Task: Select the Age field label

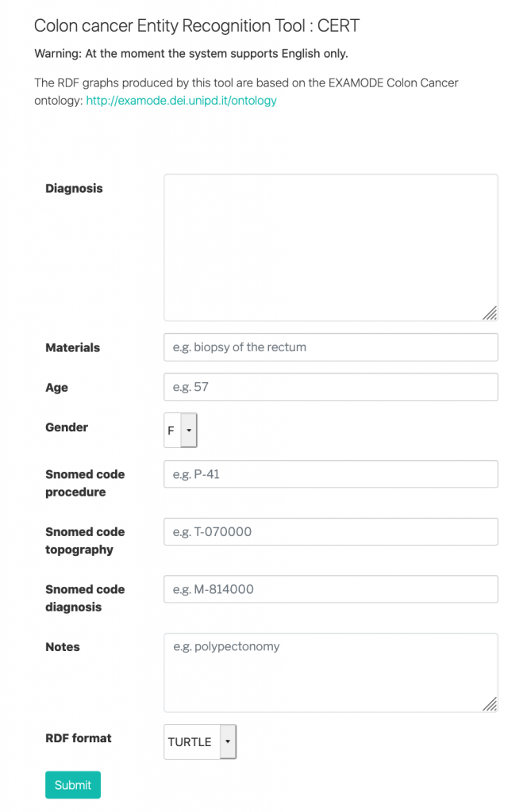Action: pos(56,388)
